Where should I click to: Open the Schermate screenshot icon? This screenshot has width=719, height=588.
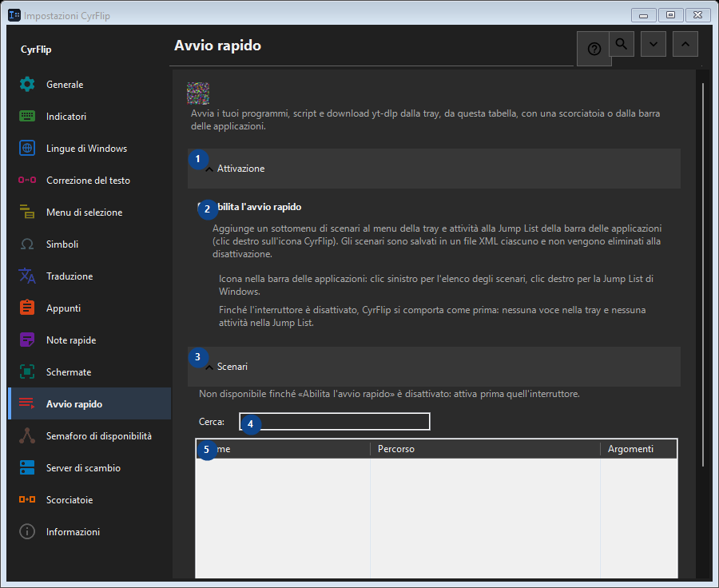click(27, 372)
